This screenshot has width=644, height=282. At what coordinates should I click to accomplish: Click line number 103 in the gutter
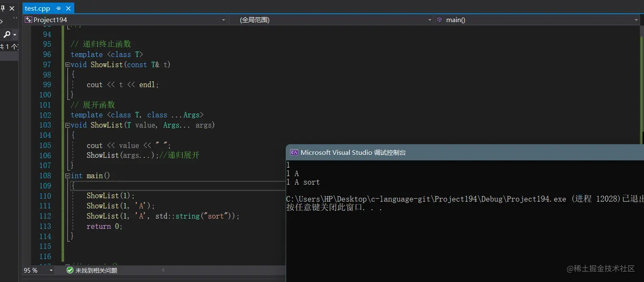44,125
